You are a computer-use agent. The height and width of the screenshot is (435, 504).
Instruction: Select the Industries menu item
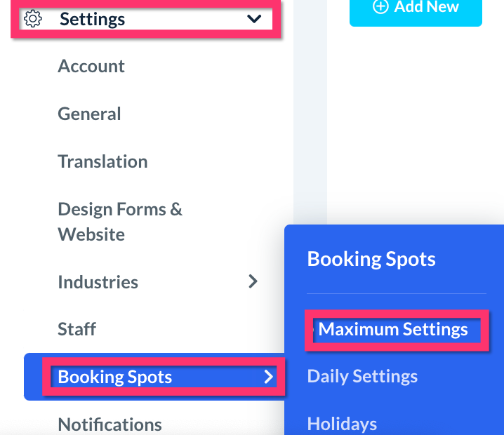pos(98,282)
